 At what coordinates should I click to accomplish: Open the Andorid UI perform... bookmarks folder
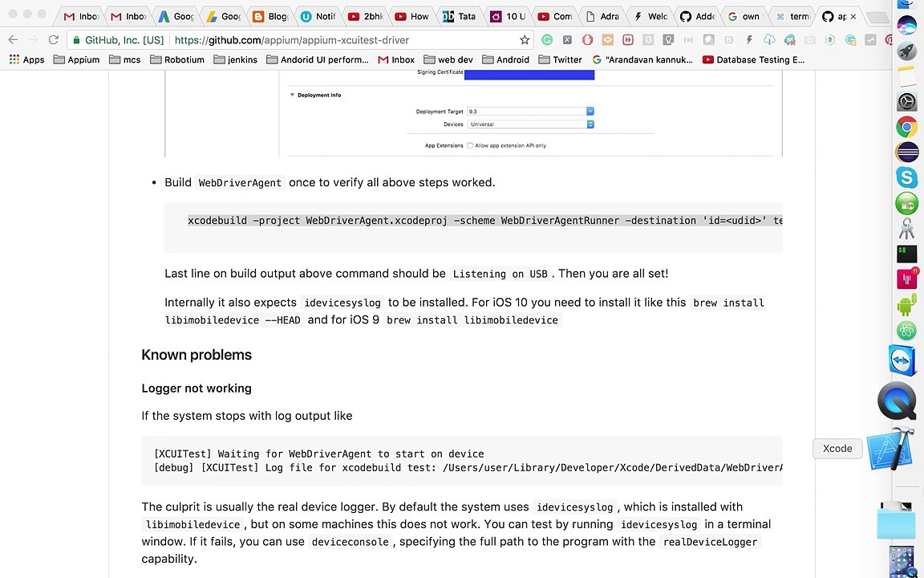click(x=317, y=59)
